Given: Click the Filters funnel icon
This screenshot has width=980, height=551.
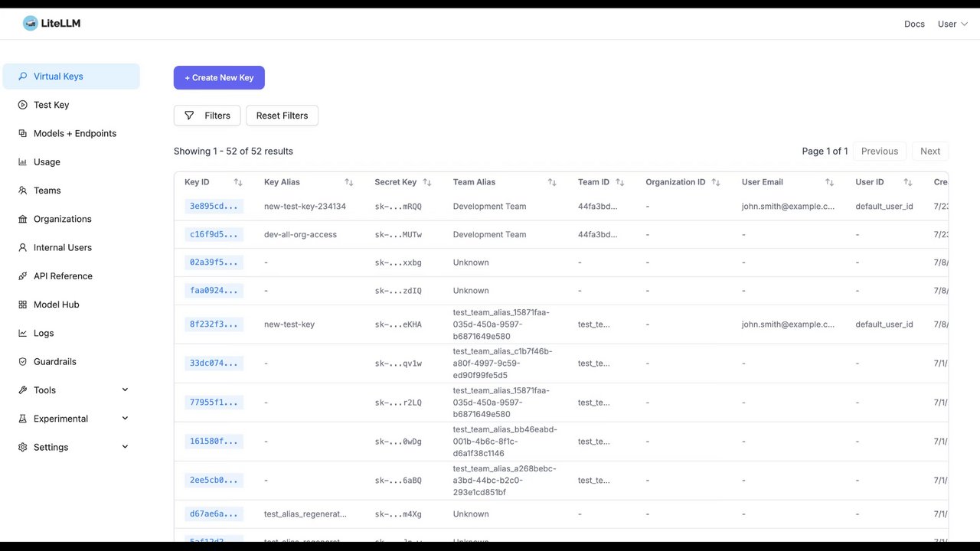Looking at the screenshot, I should tap(189, 116).
